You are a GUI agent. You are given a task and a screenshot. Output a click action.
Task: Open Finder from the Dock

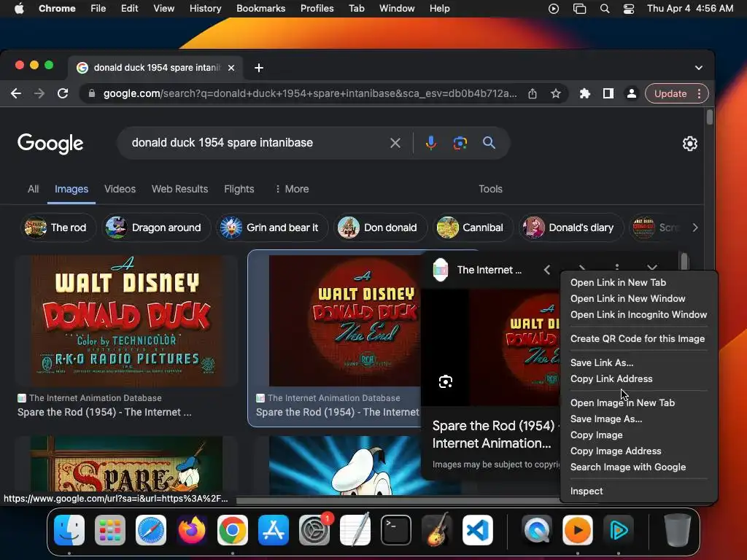pyautogui.click(x=69, y=530)
